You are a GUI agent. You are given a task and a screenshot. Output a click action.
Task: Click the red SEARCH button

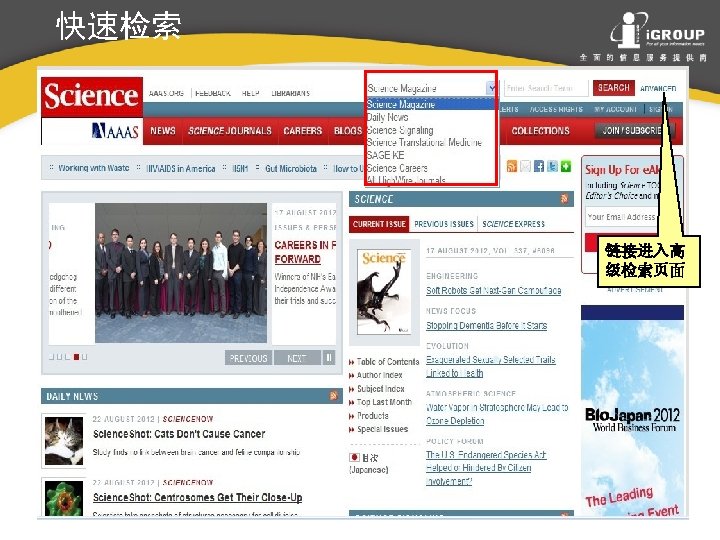(x=613, y=88)
